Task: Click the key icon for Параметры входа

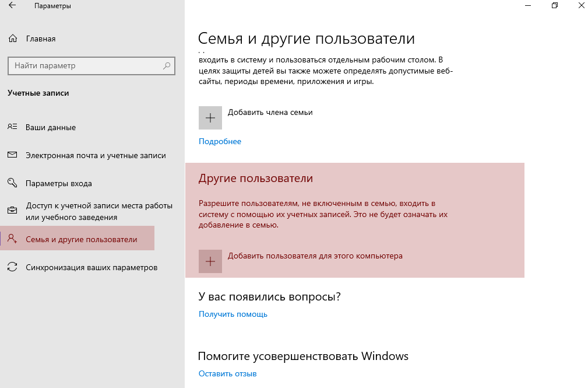Action: tap(12, 183)
